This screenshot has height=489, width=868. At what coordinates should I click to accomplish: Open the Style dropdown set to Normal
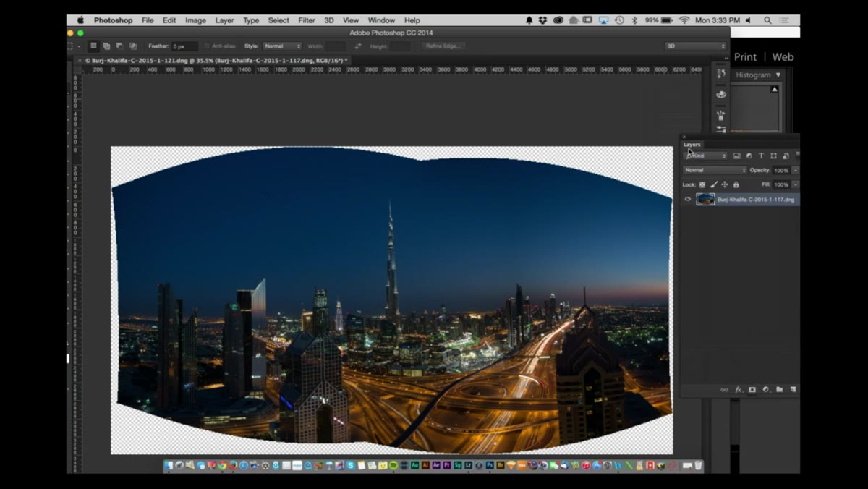(x=282, y=46)
